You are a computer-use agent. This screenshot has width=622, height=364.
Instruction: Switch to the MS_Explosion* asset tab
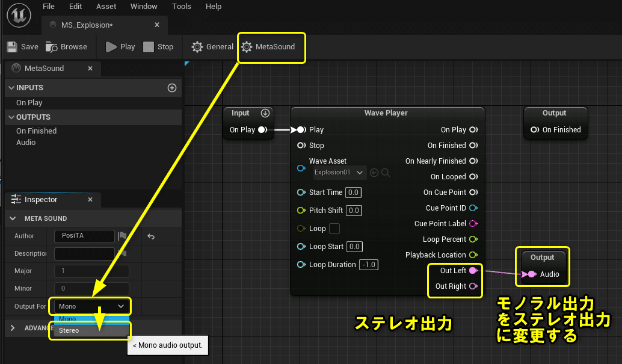click(87, 25)
